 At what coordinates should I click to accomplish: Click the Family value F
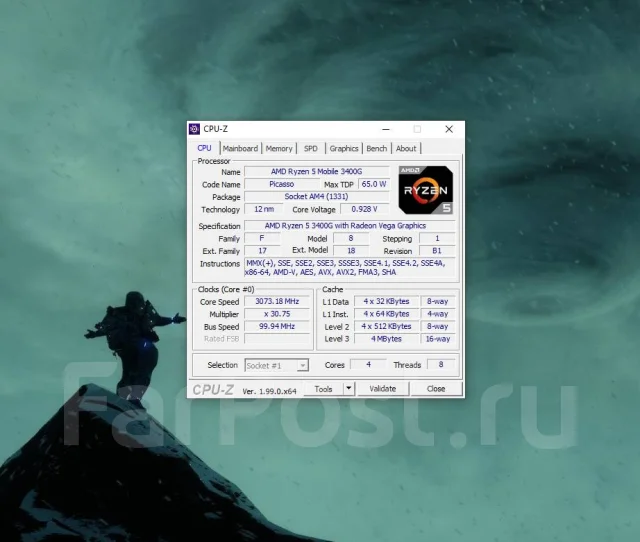pyautogui.click(x=262, y=238)
